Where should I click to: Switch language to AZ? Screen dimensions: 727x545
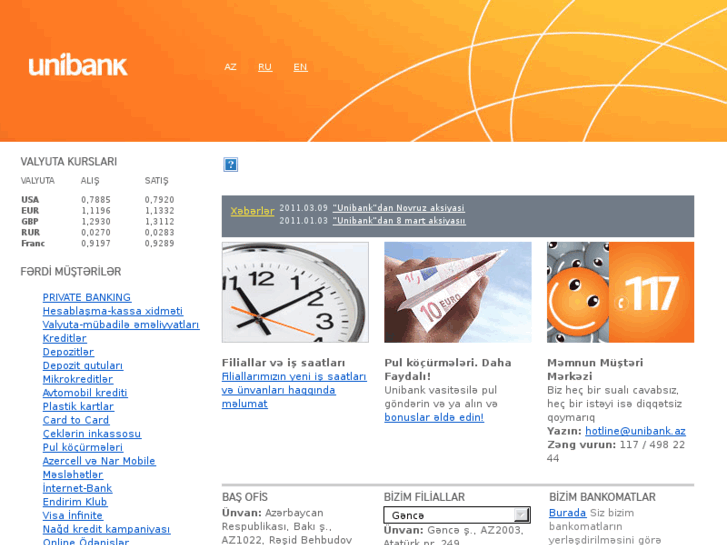(230, 67)
